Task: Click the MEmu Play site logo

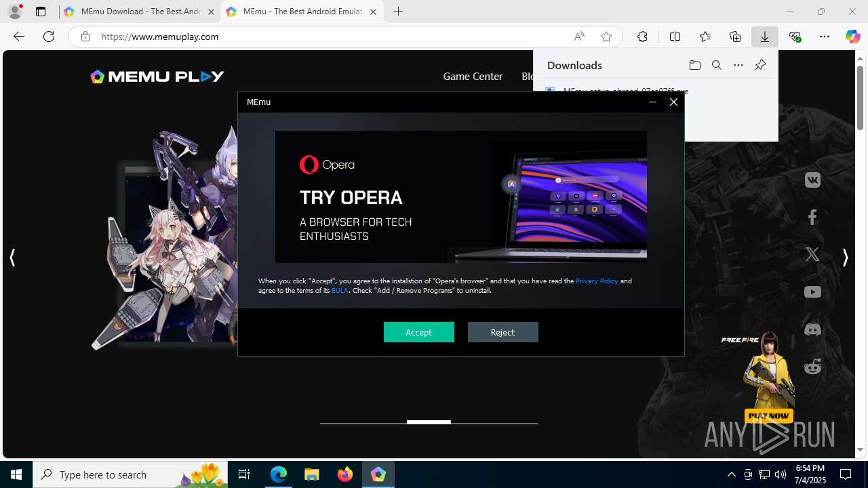Action: click(157, 77)
